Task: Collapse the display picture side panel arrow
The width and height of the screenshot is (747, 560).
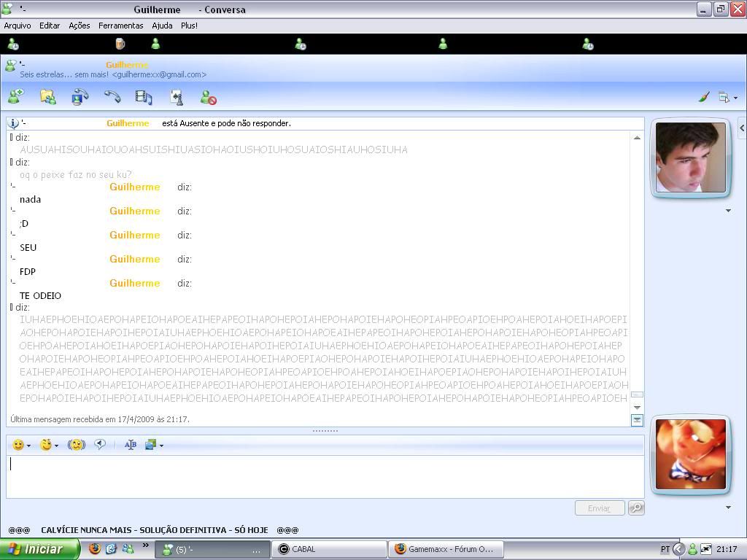Action: pyautogui.click(x=742, y=128)
